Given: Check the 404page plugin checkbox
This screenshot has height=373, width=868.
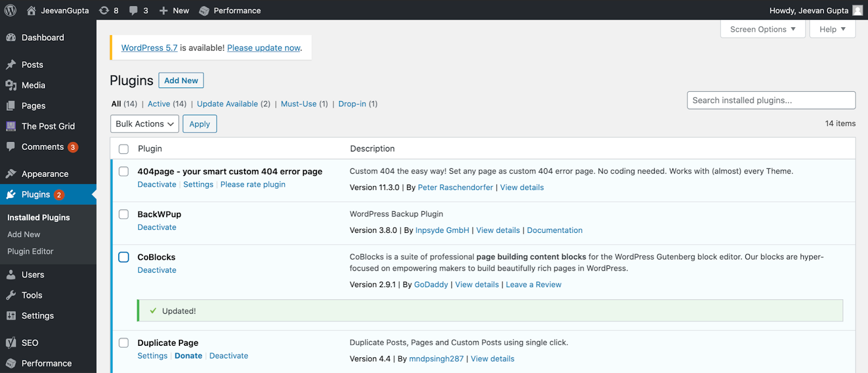Looking at the screenshot, I should click(124, 172).
